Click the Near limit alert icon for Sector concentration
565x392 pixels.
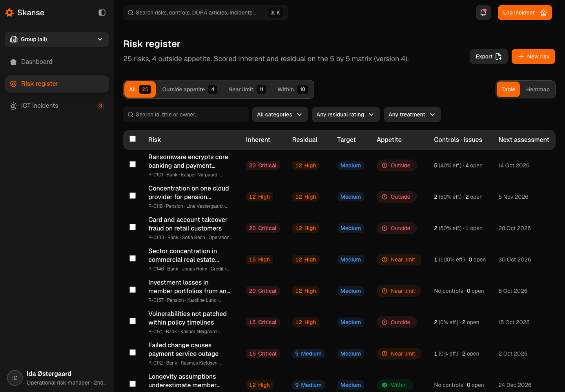[385, 260]
